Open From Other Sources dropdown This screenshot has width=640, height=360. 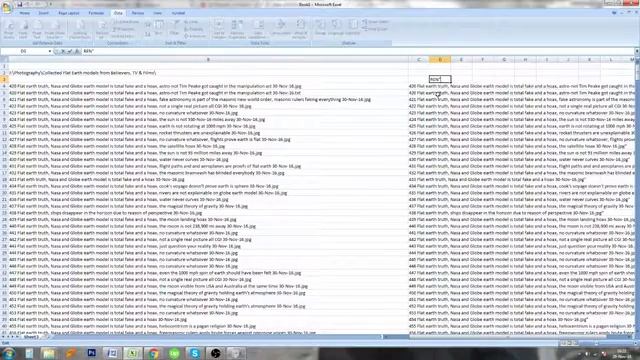(x=55, y=30)
